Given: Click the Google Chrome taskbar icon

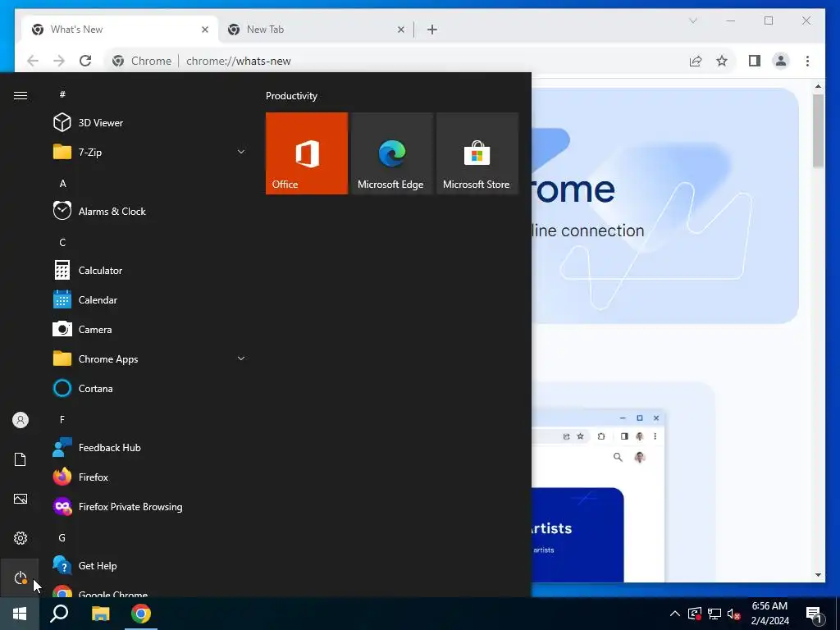Looking at the screenshot, I should [x=141, y=614].
